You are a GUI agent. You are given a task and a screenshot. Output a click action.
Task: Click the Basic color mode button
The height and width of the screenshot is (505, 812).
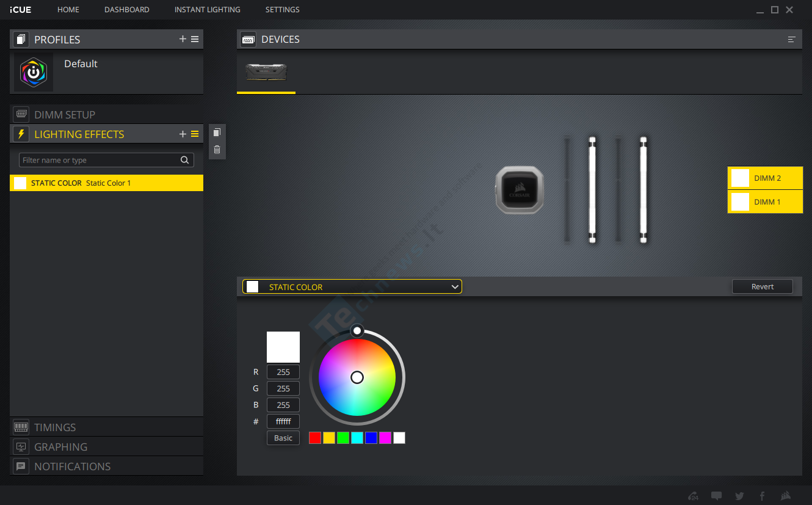click(x=283, y=438)
